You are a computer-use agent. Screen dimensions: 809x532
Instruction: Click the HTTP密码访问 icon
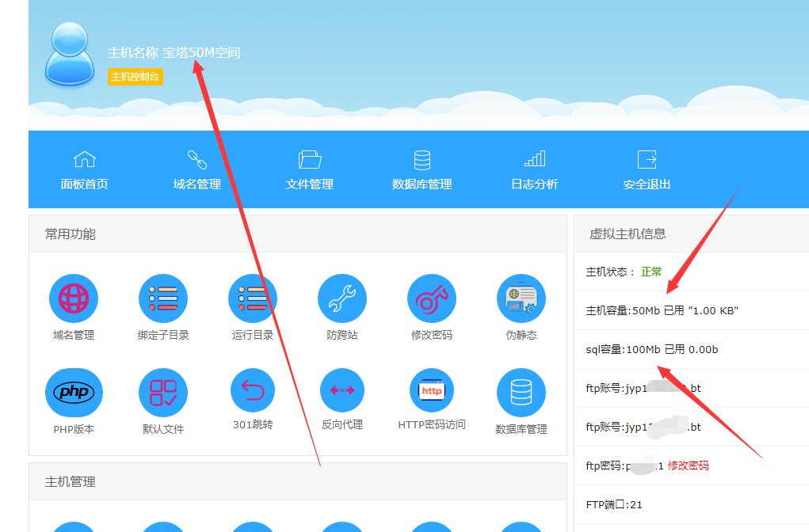[431, 391]
